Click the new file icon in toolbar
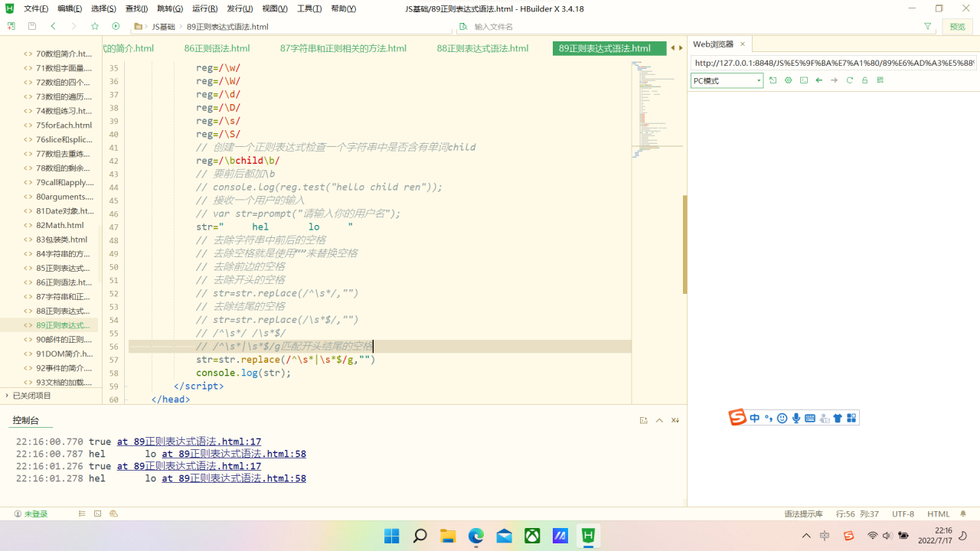 click(x=11, y=26)
